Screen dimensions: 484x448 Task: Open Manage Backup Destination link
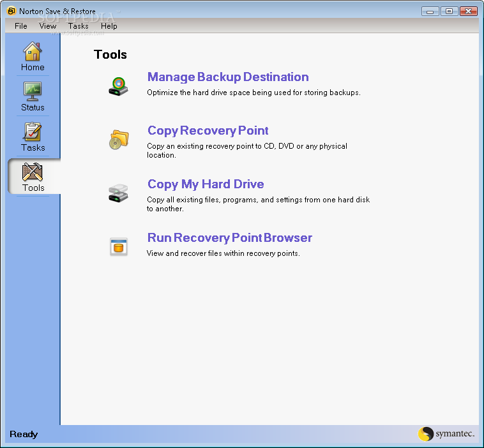(228, 77)
